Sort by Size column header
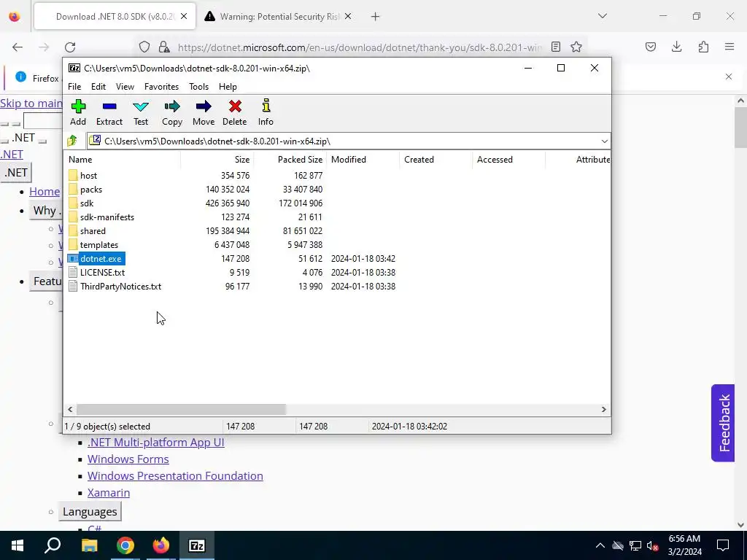 tap(217, 160)
